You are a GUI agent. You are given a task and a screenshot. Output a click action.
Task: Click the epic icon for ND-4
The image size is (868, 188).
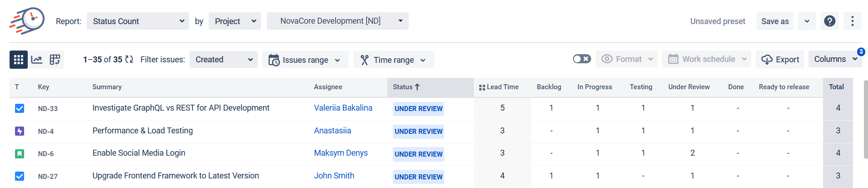(x=20, y=131)
